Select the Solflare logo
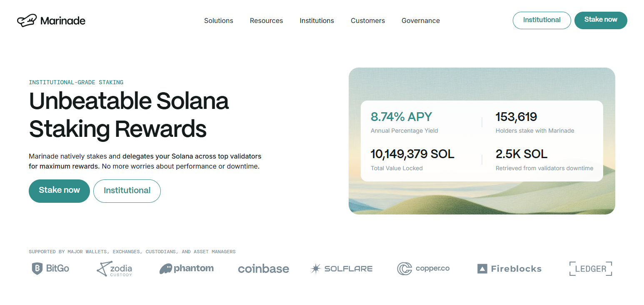The width and height of the screenshot is (644, 305). click(341, 268)
